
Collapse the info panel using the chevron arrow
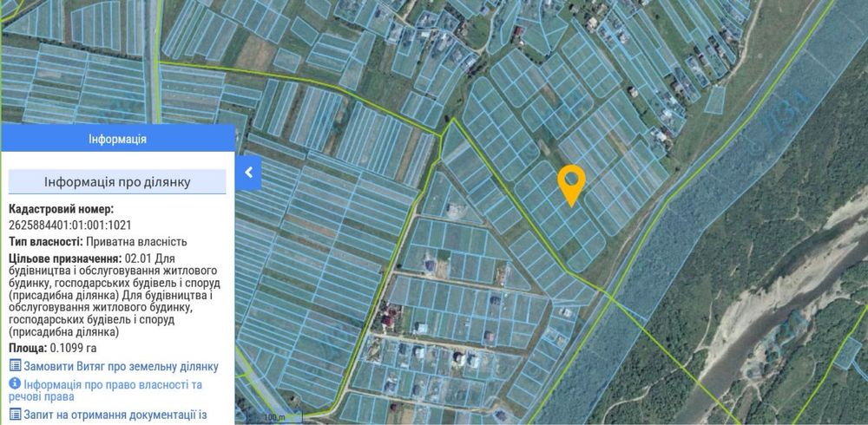point(248,173)
